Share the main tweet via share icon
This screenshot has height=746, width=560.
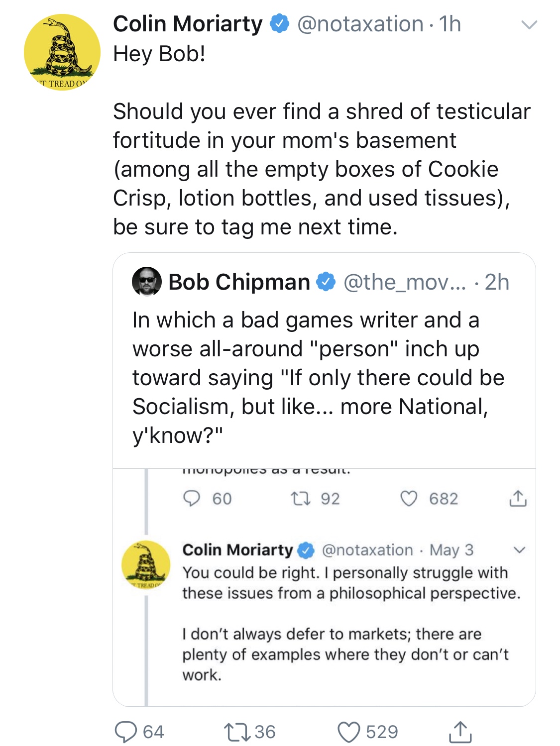460,732
